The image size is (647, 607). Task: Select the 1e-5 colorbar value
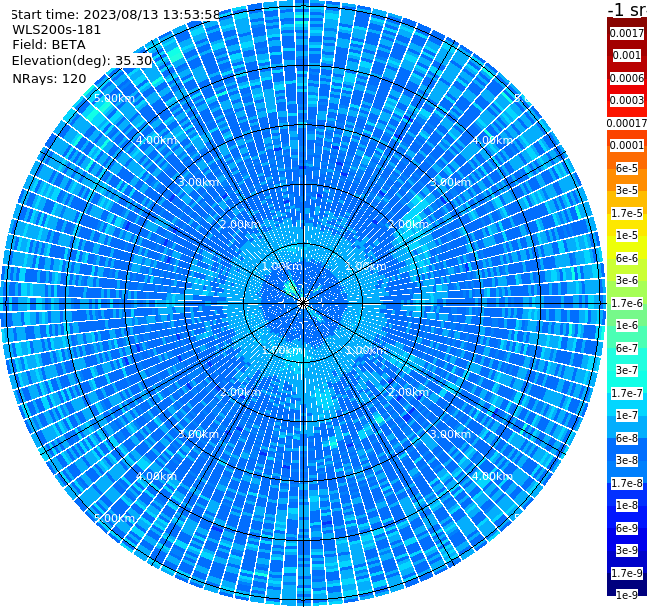pyautogui.click(x=627, y=235)
